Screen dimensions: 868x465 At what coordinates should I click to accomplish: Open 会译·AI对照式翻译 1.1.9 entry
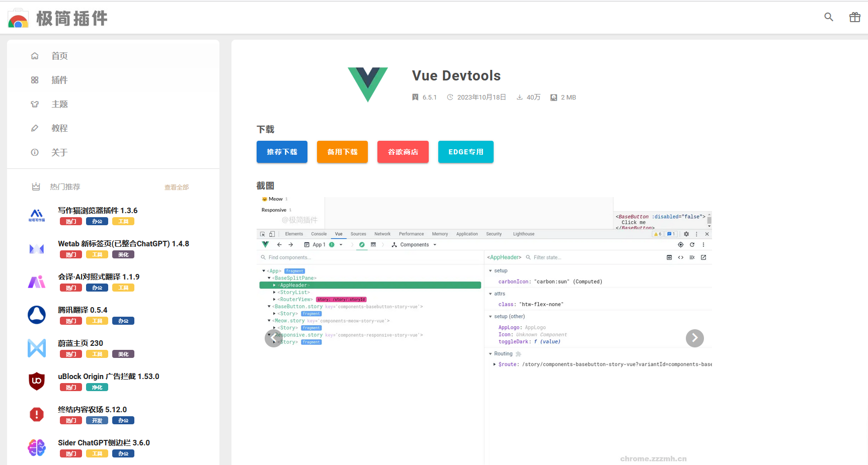click(99, 277)
